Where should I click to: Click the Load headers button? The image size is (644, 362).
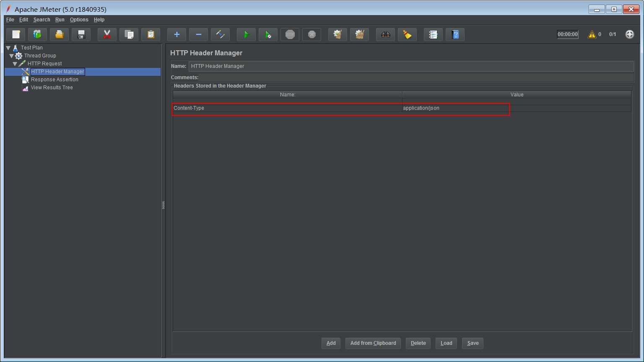446,343
